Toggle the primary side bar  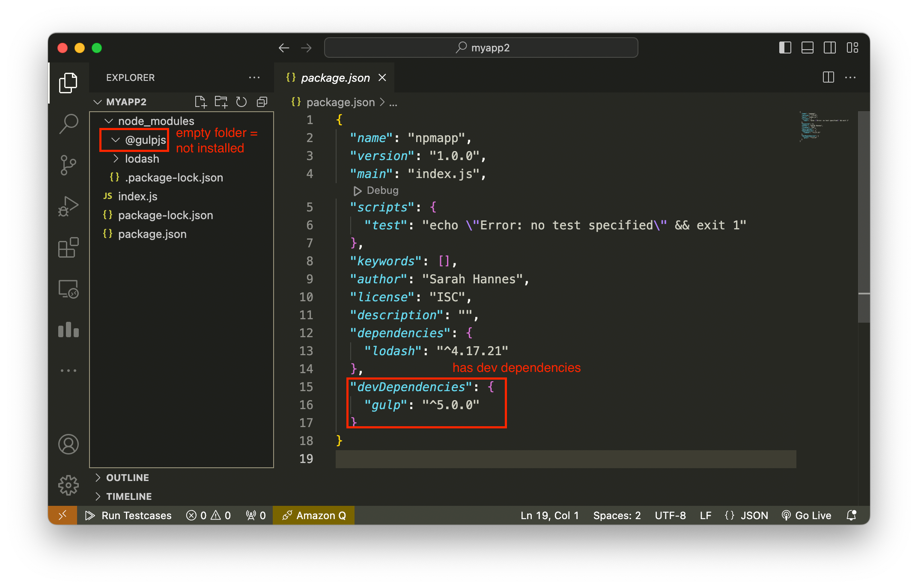click(x=785, y=48)
